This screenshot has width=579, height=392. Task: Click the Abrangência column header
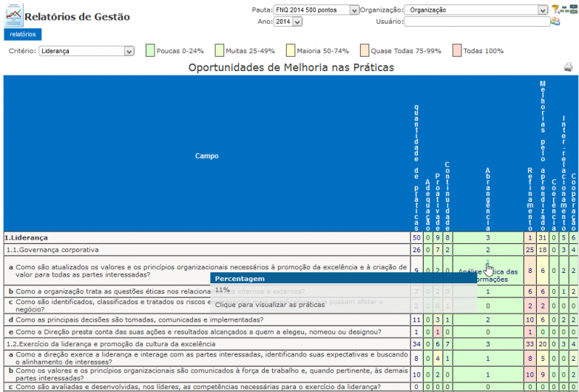(x=487, y=198)
